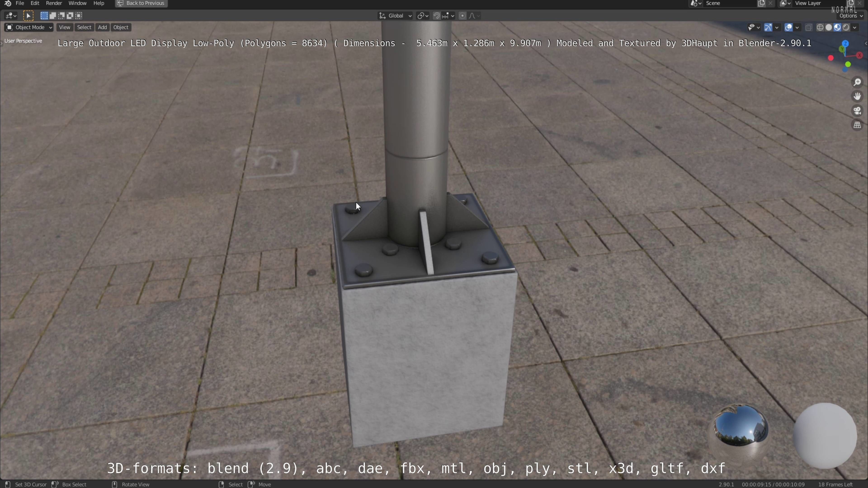This screenshot has width=868, height=488.
Task: Click the diffuse gray preview sphere
Action: (x=825, y=435)
